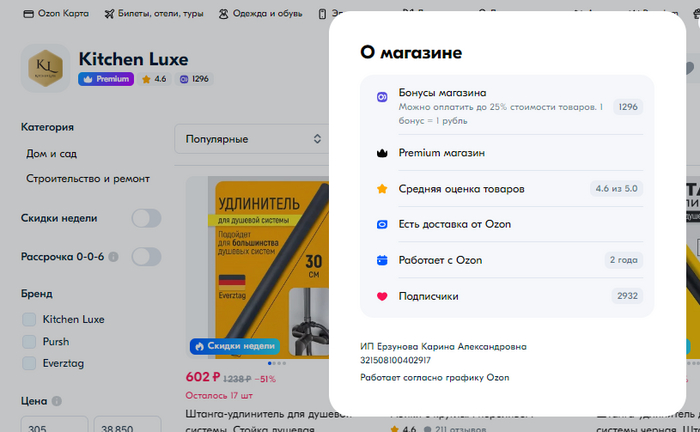
Task: Click the 1296 bonus badge in header
Action: pos(194,79)
